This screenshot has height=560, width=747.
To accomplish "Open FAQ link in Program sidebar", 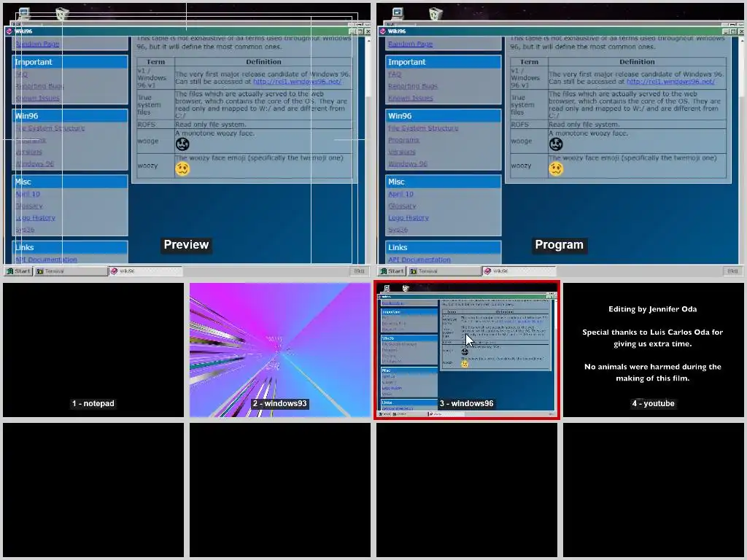I will tap(395, 74).
